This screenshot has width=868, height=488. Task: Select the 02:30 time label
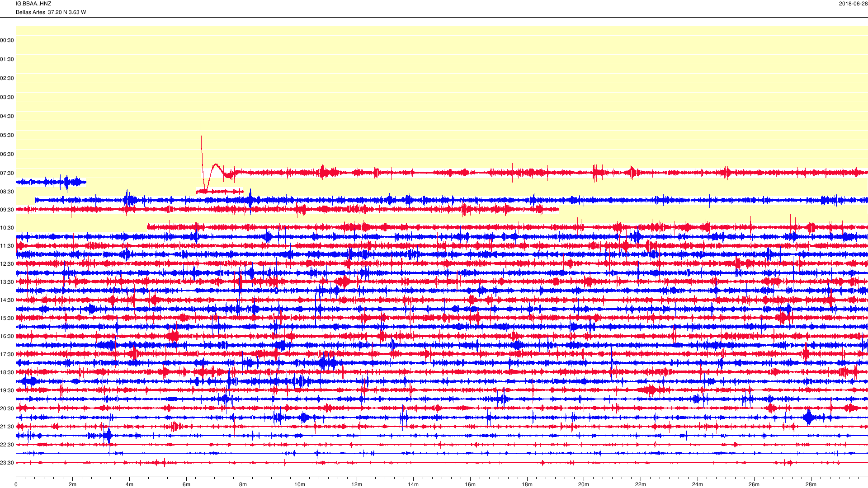pyautogui.click(x=7, y=78)
